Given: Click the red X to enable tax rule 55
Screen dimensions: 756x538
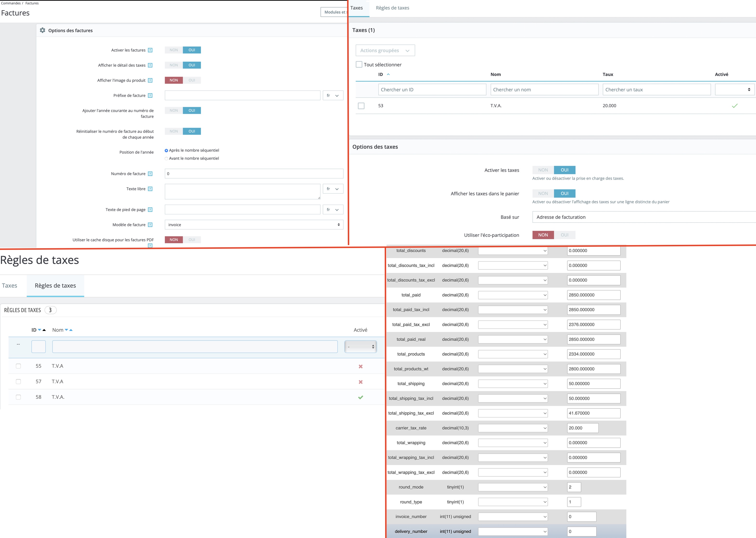Looking at the screenshot, I should click(360, 366).
